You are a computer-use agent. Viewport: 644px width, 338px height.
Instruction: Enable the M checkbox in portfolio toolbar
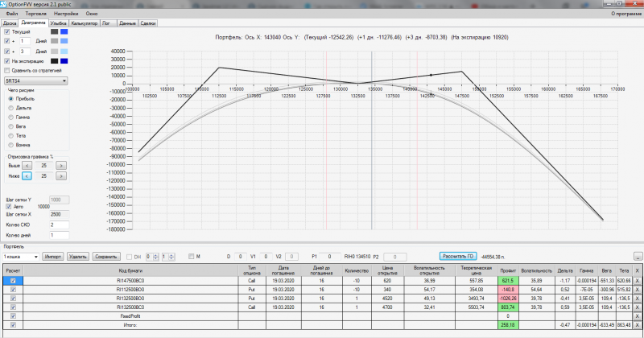pyautogui.click(x=191, y=256)
